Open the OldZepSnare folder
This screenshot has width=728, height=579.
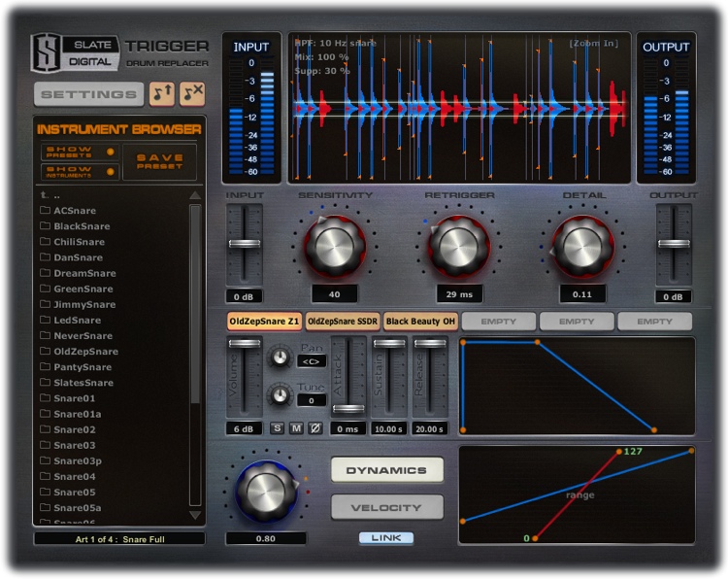click(x=85, y=352)
